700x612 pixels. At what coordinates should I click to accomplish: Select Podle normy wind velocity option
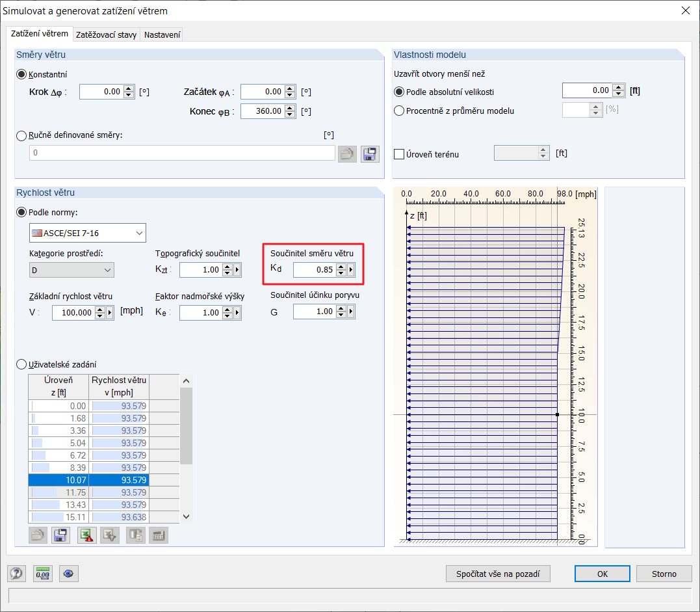coord(21,212)
